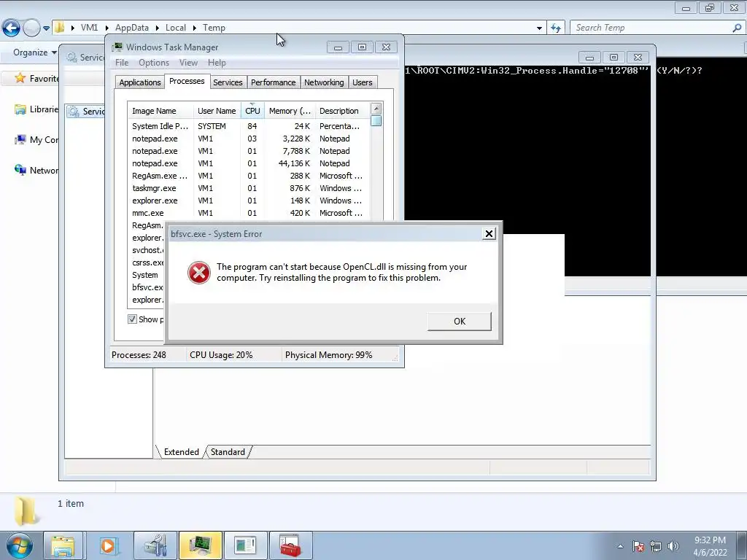This screenshot has height=560, width=747.
Task: Open the Help menu in Task Manager
Action: 217,63
